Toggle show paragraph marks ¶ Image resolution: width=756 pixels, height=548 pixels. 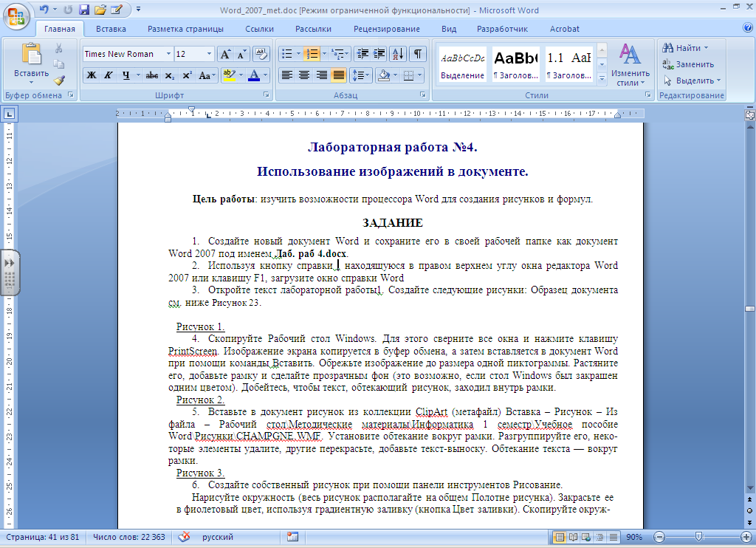pos(418,54)
